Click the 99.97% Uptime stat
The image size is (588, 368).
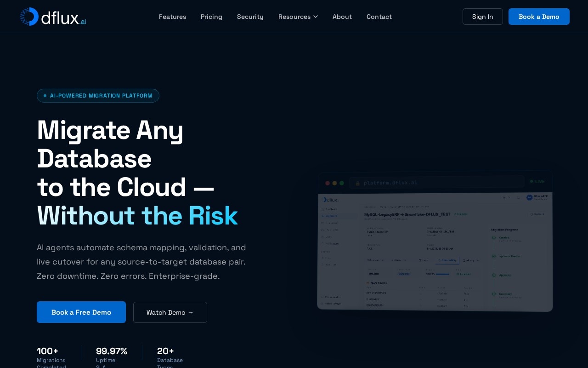point(112,357)
